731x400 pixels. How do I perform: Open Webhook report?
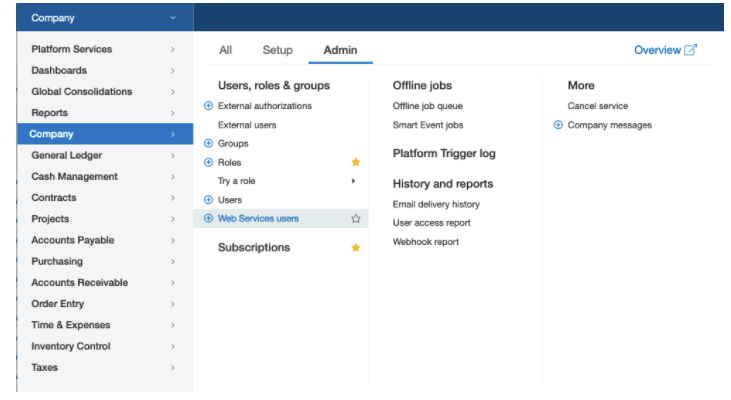[x=426, y=242]
